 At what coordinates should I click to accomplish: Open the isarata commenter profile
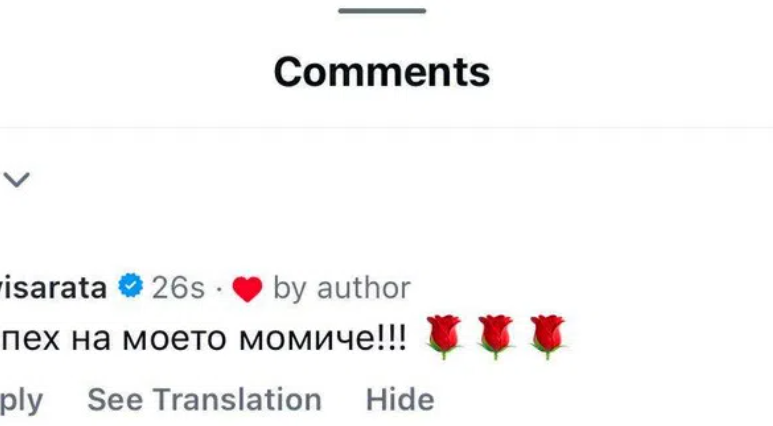point(53,288)
